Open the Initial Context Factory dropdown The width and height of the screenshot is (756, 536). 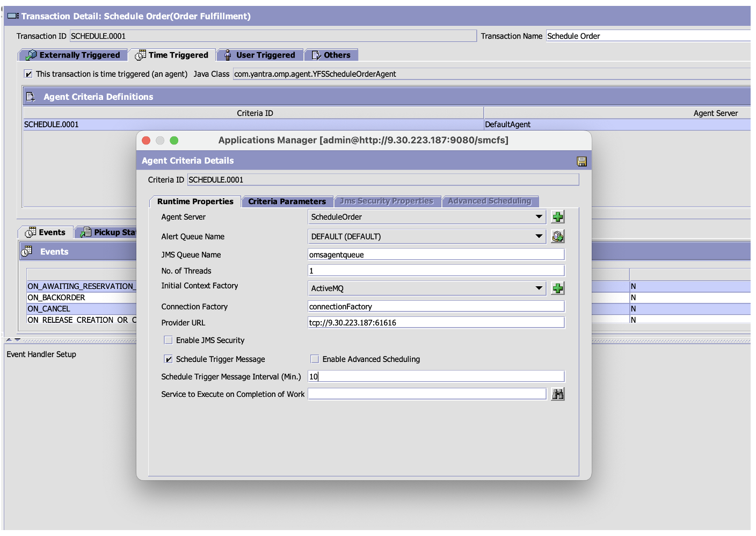pyautogui.click(x=539, y=288)
